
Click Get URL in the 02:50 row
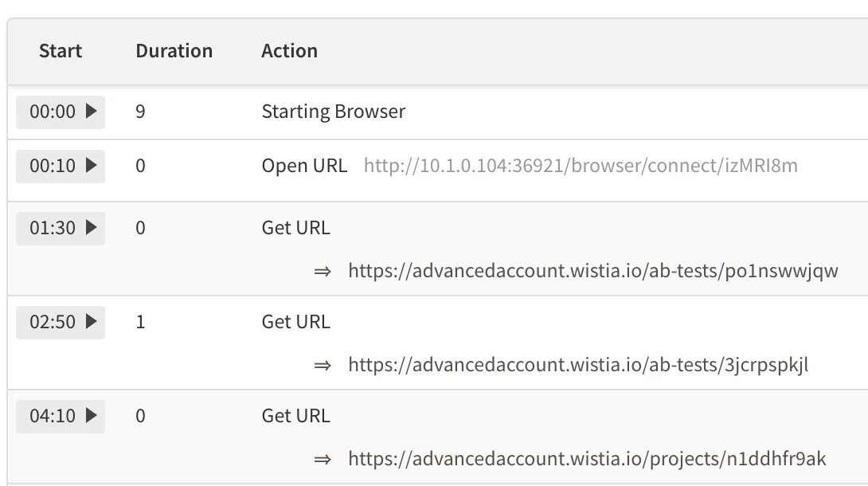pyautogui.click(x=295, y=322)
